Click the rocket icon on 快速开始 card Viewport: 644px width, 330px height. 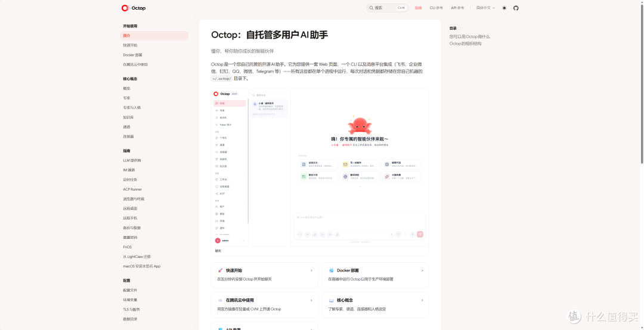221,270
